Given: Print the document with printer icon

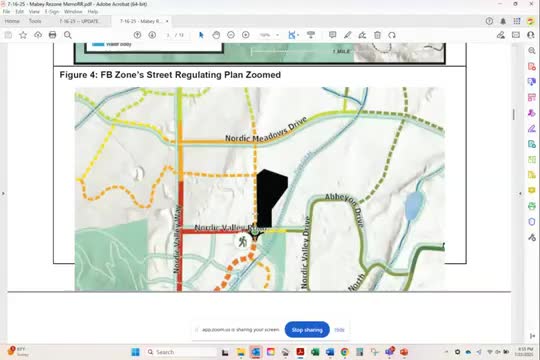Looking at the screenshot, I should tap(52, 35).
